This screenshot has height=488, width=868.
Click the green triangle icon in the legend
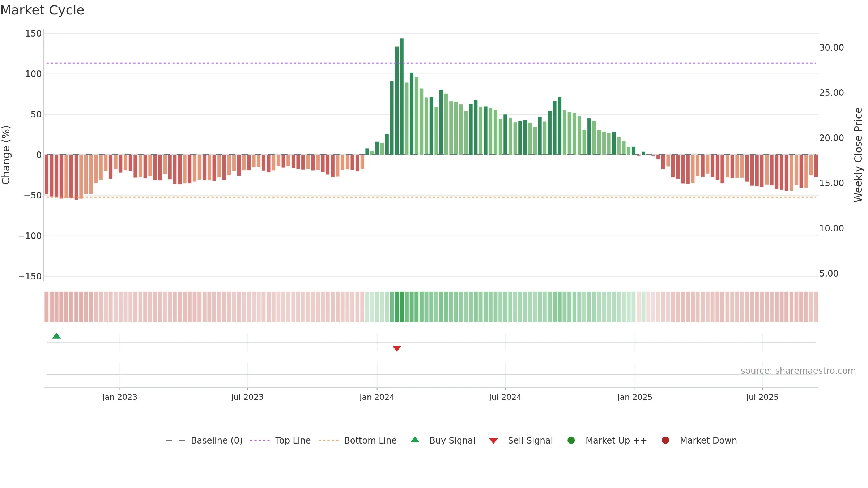tap(415, 440)
